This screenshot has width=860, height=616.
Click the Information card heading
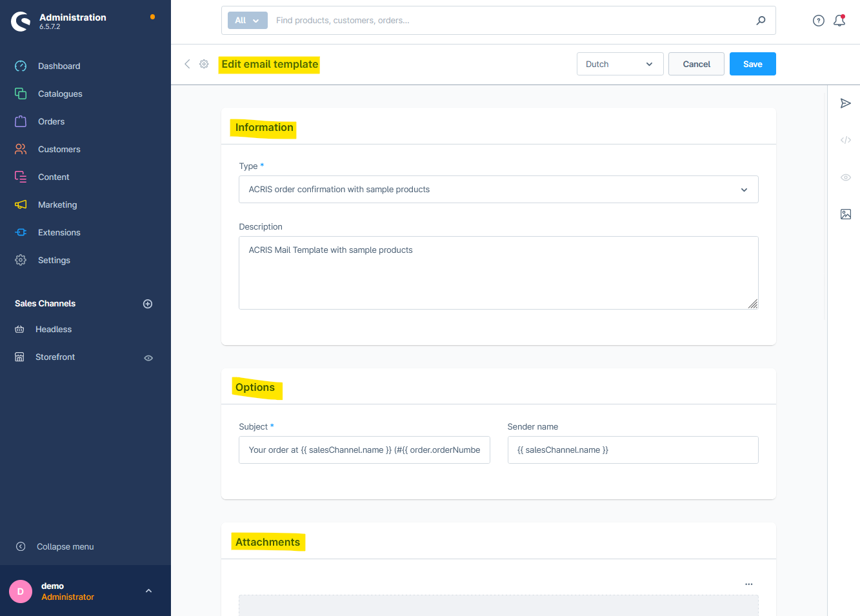click(264, 128)
